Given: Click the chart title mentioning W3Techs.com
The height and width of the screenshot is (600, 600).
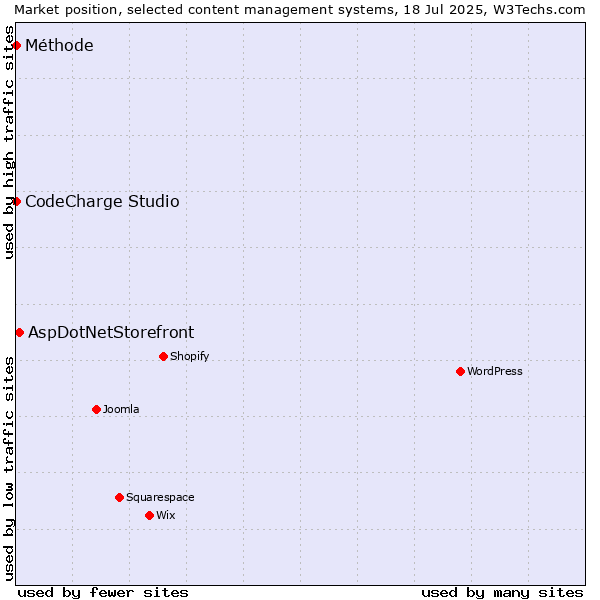Looking at the screenshot, I should (x=300, y=10).
